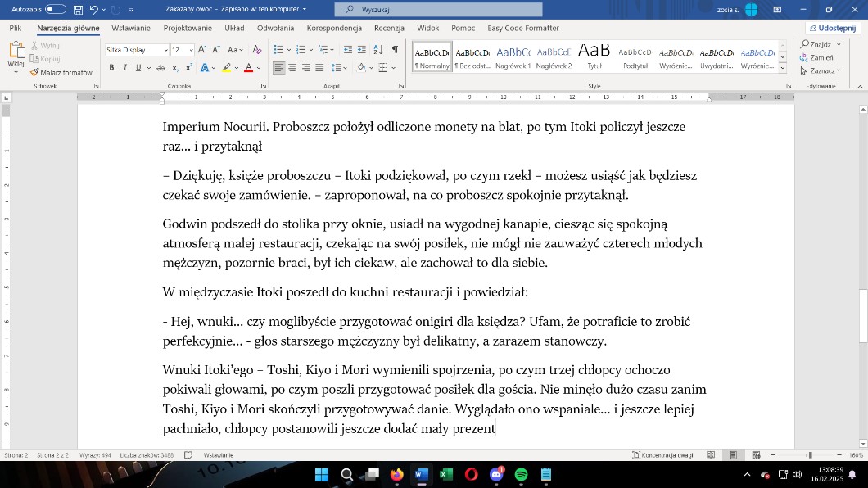Click the Wyszukaj search field
Image resolution: width=868 pixels, height=488 pixels.
pos(438,10)
